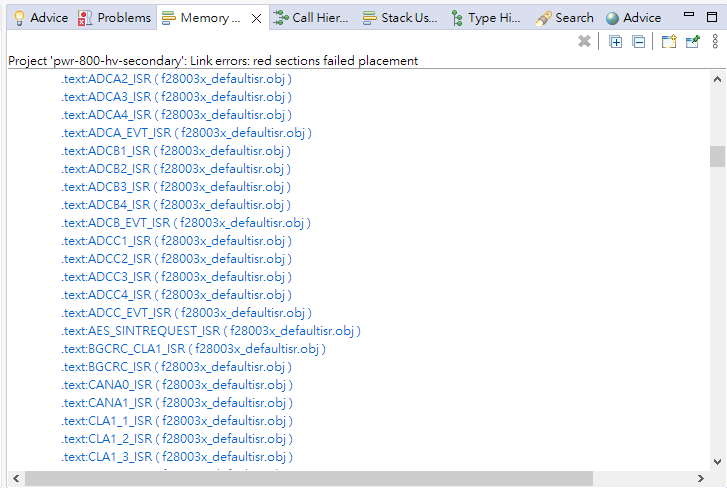Select .text:BGCRC_ISR entry
This screenshot has width=727, height=488.
click(176, 367)
